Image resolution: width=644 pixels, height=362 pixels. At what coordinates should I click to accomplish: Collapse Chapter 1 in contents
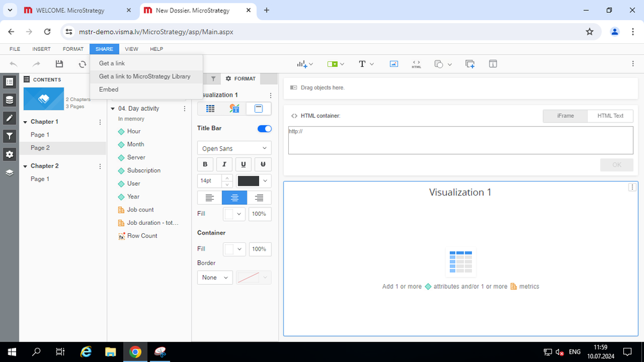click(26, 122)
